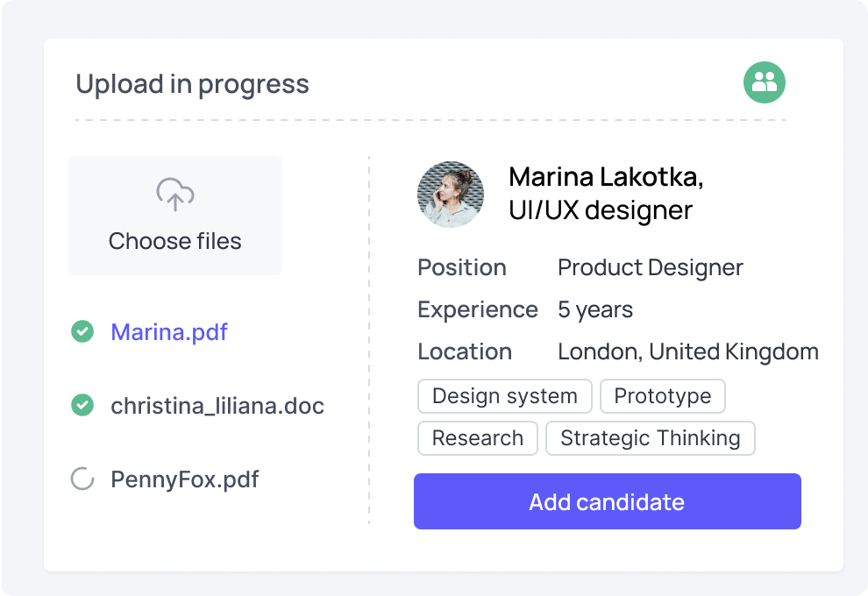868x596 pixels.
Task: Click the Upload in progress title
Action: (192, 84)
